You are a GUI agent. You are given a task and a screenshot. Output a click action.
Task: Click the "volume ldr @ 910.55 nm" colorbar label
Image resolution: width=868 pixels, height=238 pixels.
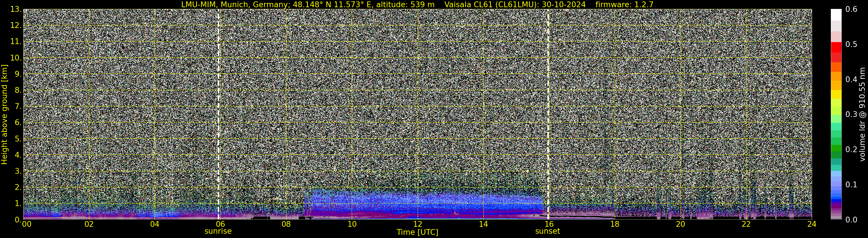tap(862, 114)
